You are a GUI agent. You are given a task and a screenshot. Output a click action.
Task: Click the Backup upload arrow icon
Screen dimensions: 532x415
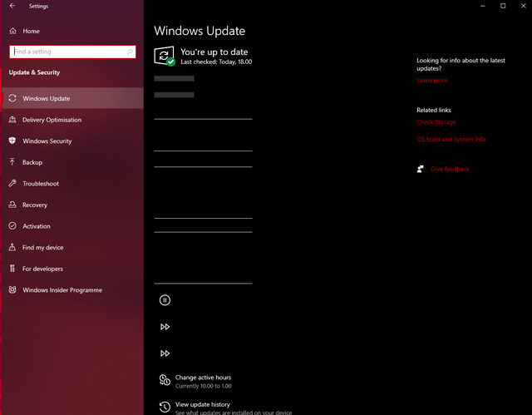click(x=12, y=162)
